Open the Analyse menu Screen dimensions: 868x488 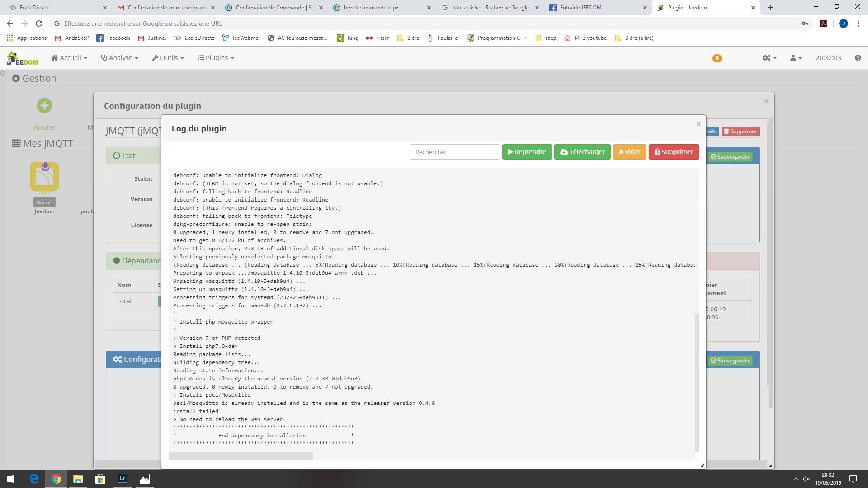pyautogui.click(x=119, y=58)
